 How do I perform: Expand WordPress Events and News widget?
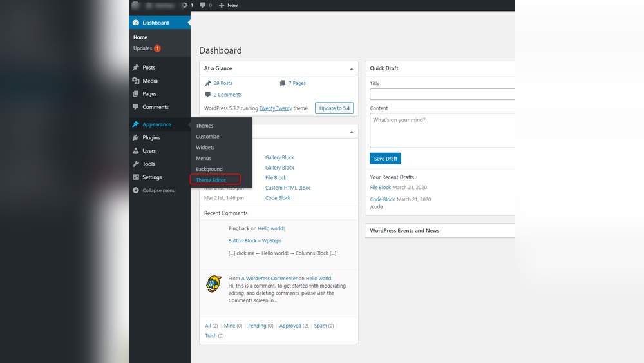[x=440, y=231]
